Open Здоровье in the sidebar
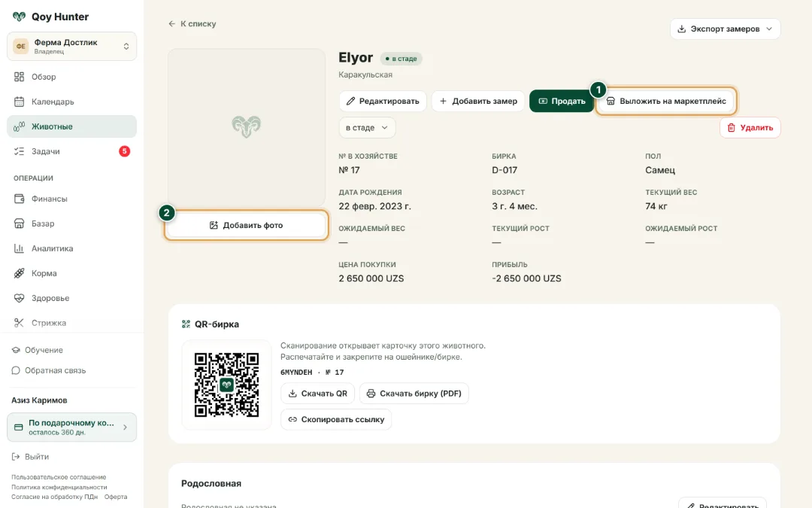812x508 pixels. (x=72, y=298)
